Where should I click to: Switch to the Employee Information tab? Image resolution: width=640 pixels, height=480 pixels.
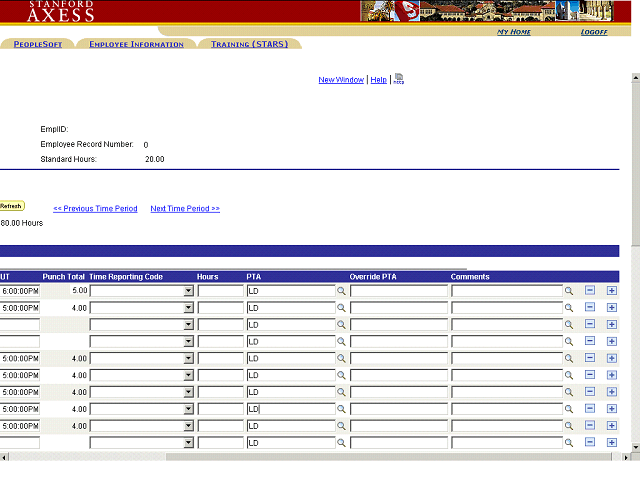136,44
